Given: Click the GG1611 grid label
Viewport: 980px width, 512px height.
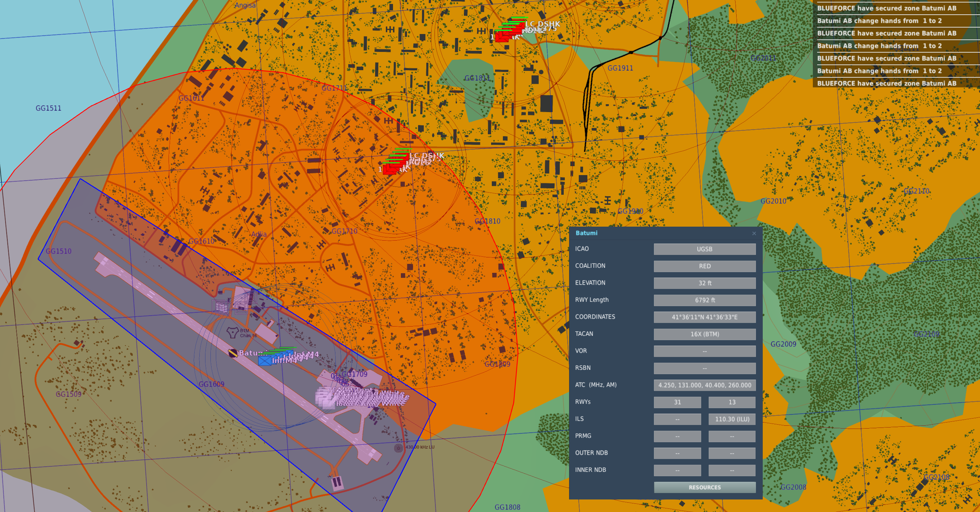Looking at the screenshot, I should (x=191, y=98).
